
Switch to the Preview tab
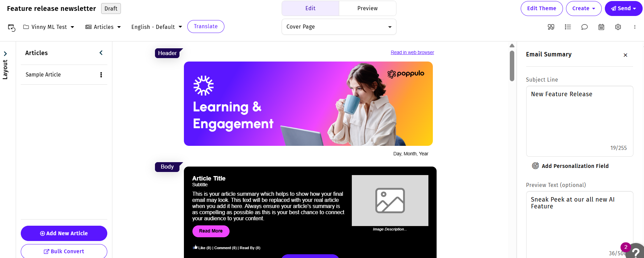pyautogui.click(x=367, y=8)
